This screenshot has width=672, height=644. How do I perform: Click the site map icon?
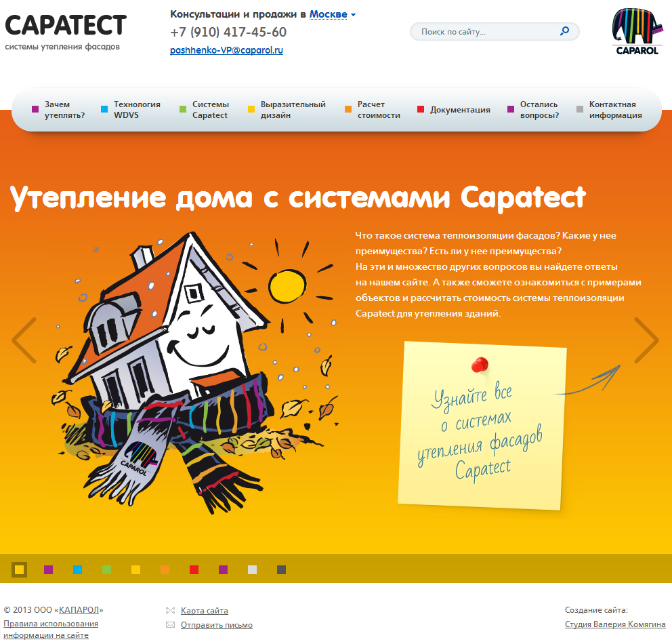(x=170, y=611)
